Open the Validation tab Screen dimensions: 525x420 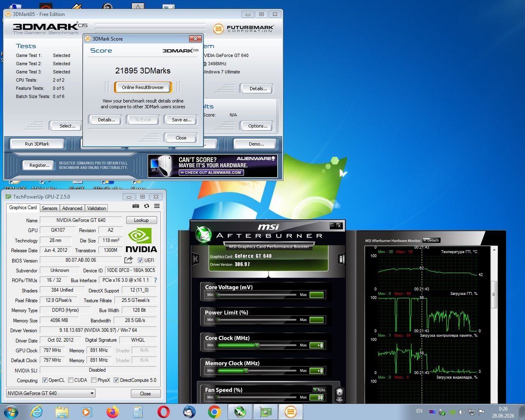point(96,208)
